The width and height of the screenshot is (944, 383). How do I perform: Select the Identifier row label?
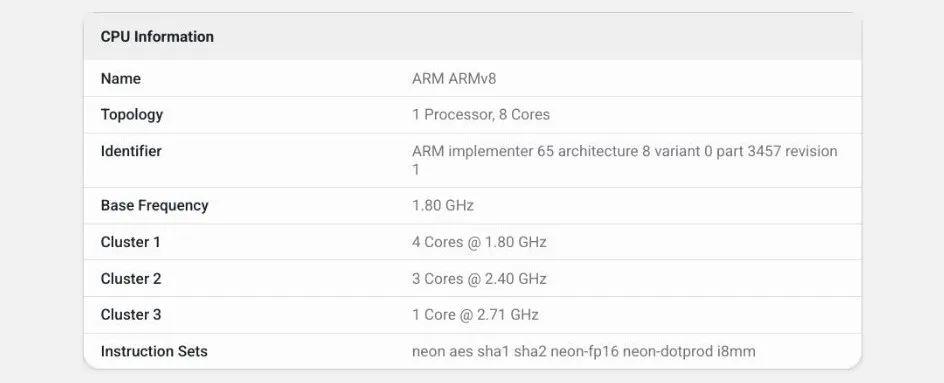131,151
